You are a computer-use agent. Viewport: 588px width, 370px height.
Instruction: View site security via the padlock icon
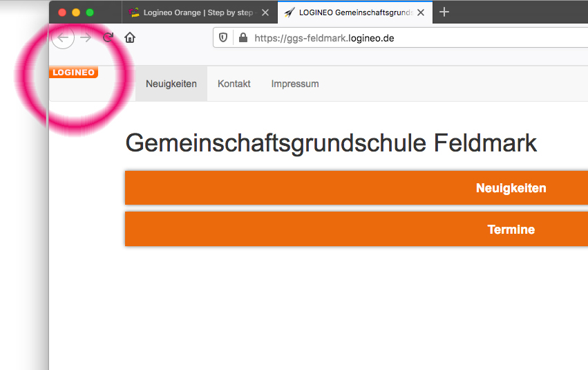click(x=243, y=38)
